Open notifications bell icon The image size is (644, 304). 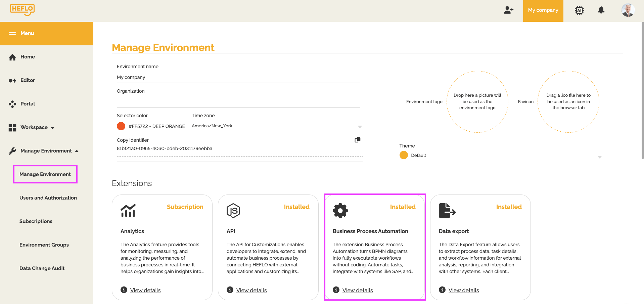click(x=601, y=10)
